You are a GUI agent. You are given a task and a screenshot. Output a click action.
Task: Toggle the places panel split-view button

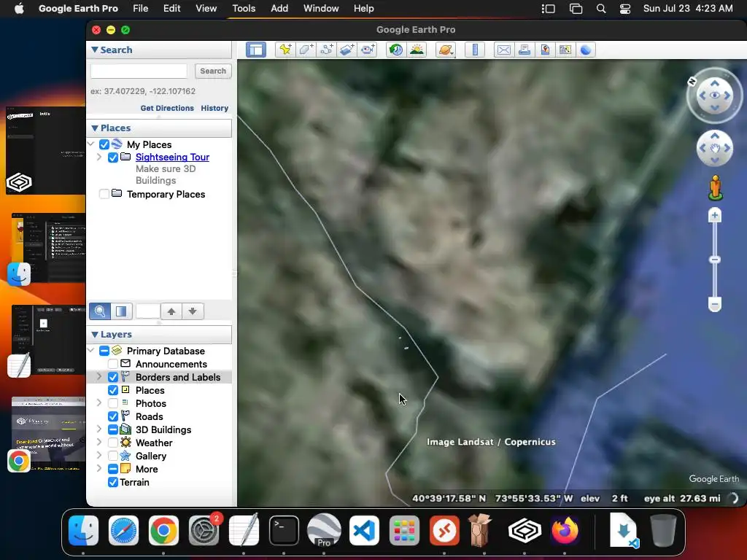pos(121,311)
